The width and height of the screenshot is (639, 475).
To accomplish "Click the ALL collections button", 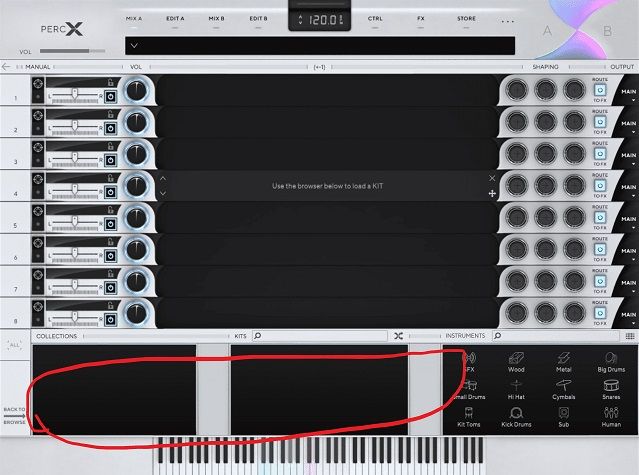I will coord(15,345).
